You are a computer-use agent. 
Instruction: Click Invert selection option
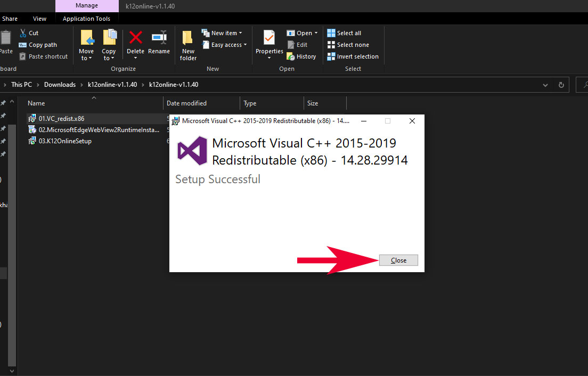[x=357, y=56]
